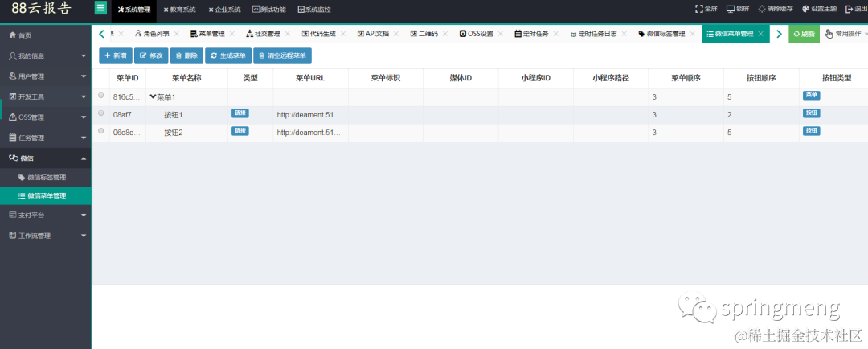Viewport: 868px width, 349px height.
Task: Click the 菜单名称 column header
Action: [186, 78]
